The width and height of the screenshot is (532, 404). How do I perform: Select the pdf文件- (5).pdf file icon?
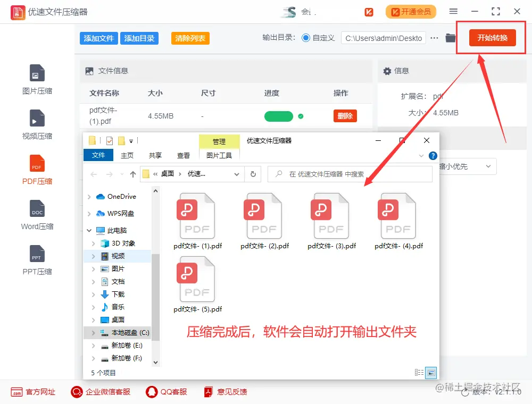point(197,279)
